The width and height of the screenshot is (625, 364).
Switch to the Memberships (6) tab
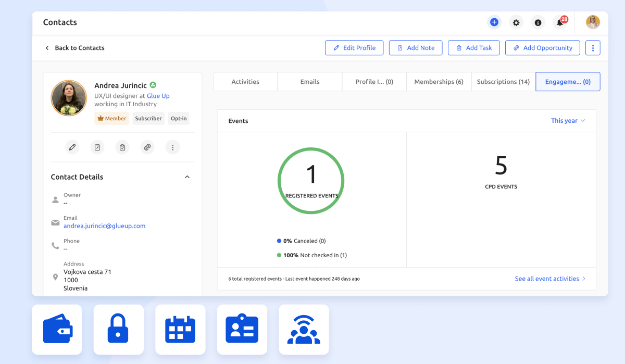(439, 82)
